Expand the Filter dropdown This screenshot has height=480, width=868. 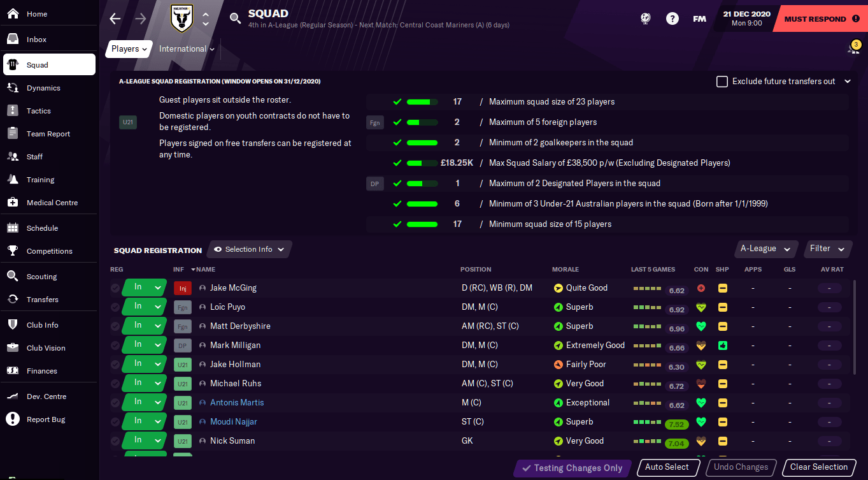click(827, 249)
